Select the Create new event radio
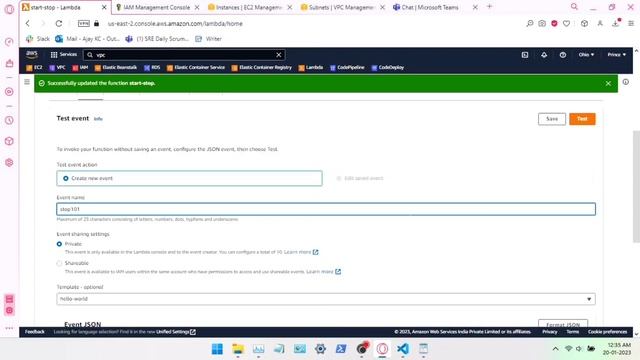The image size is (640, 360). [66, 178]
